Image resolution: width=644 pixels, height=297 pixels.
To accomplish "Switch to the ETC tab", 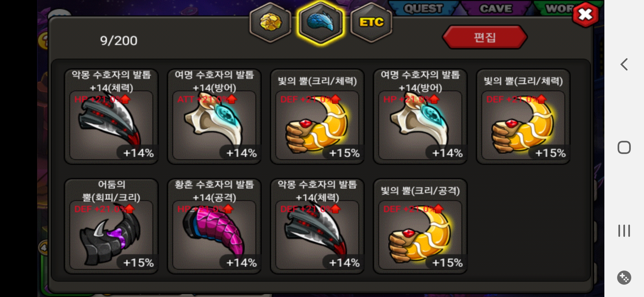I will tap(371, 23).
